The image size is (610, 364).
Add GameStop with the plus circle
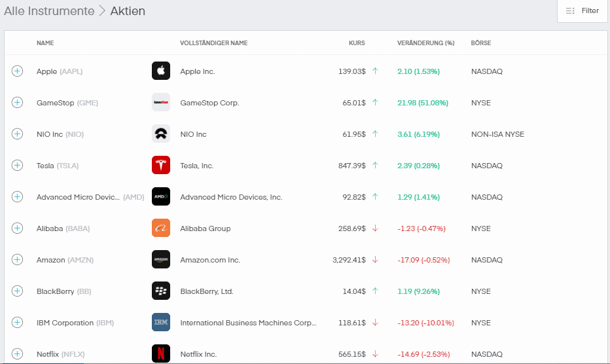17,102
